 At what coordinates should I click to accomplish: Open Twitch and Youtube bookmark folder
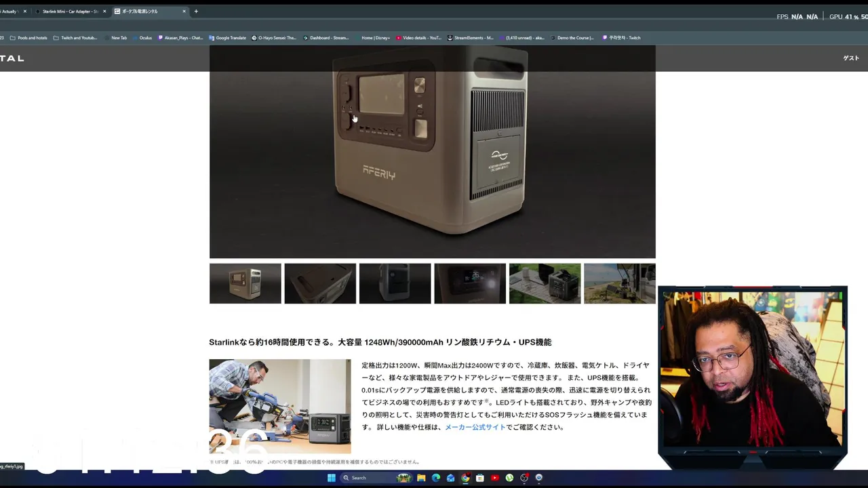75,38
